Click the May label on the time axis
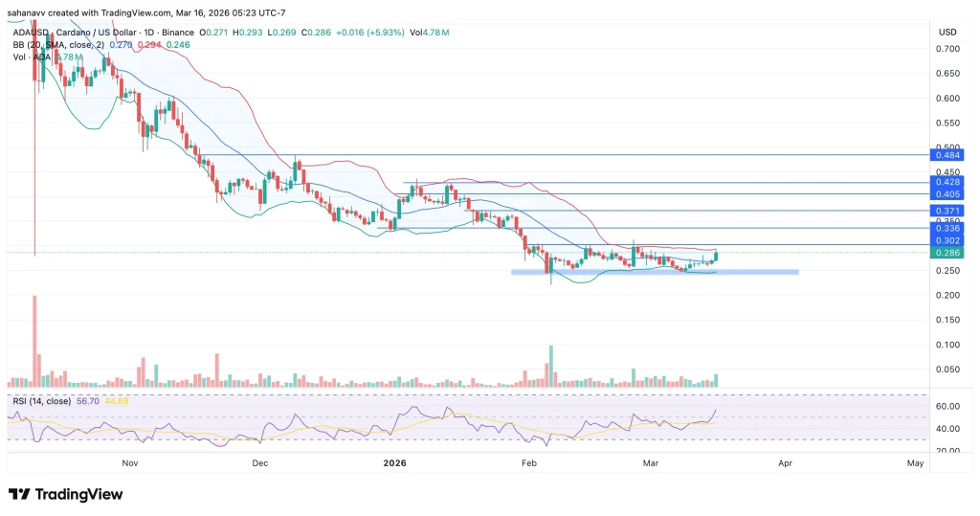This screenshot has height=516, width=980. [914, 463]
